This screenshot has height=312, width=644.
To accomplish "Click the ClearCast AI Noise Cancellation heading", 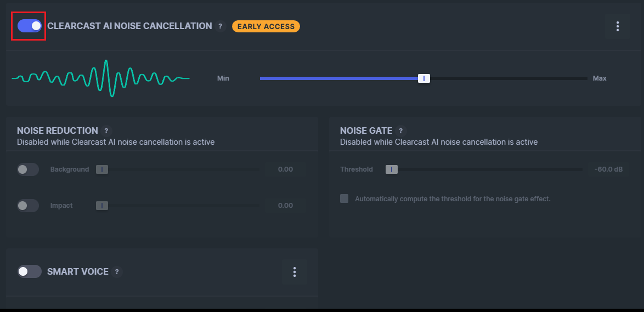I will tap(130, 26).
